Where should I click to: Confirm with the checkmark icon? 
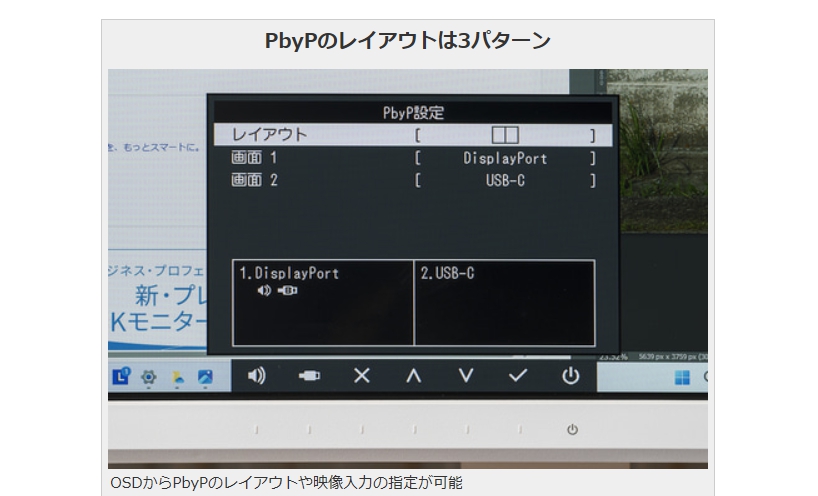click(517, 376)
